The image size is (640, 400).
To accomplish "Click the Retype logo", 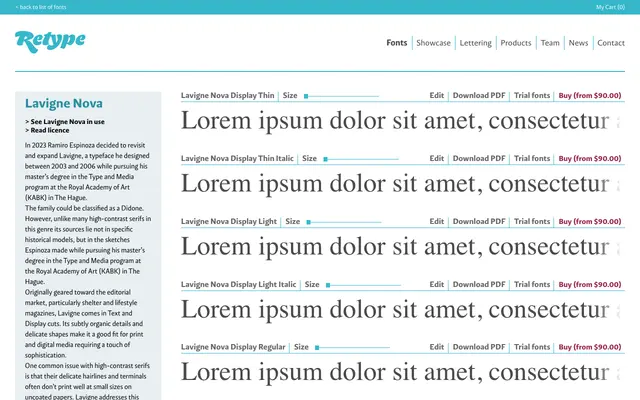I will click(50, 42).
